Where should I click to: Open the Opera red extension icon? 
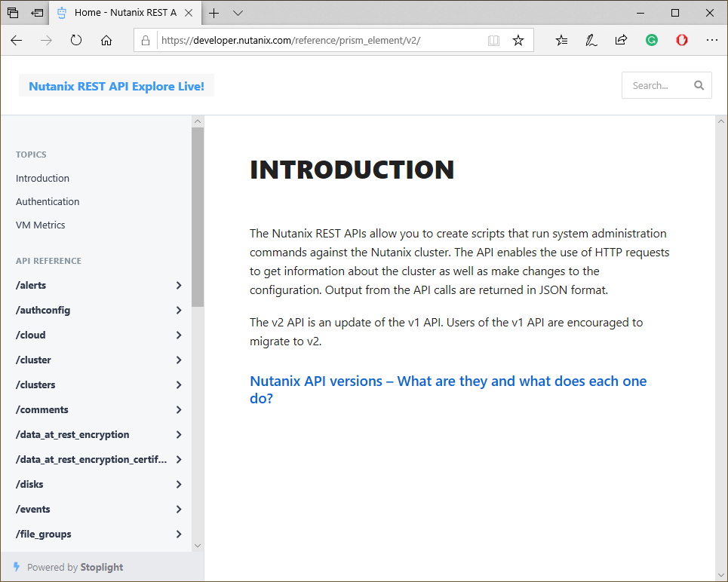point(681,41)
